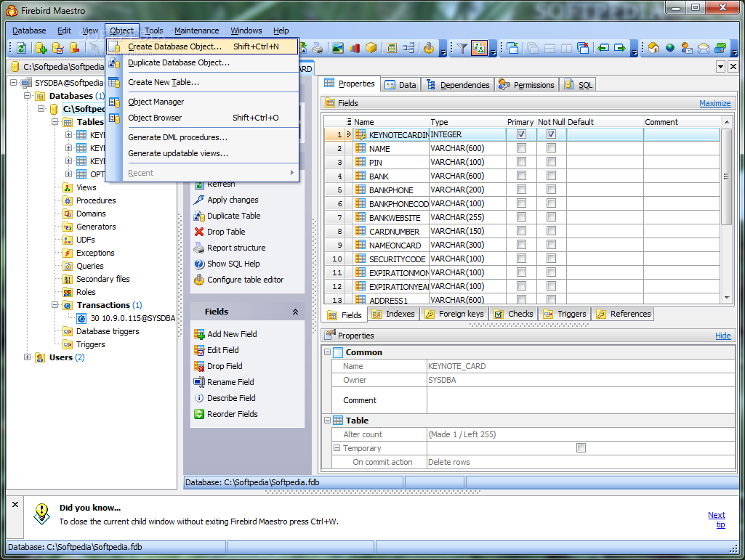Check Not Null checkbox for BANKPHONE field

551,190
